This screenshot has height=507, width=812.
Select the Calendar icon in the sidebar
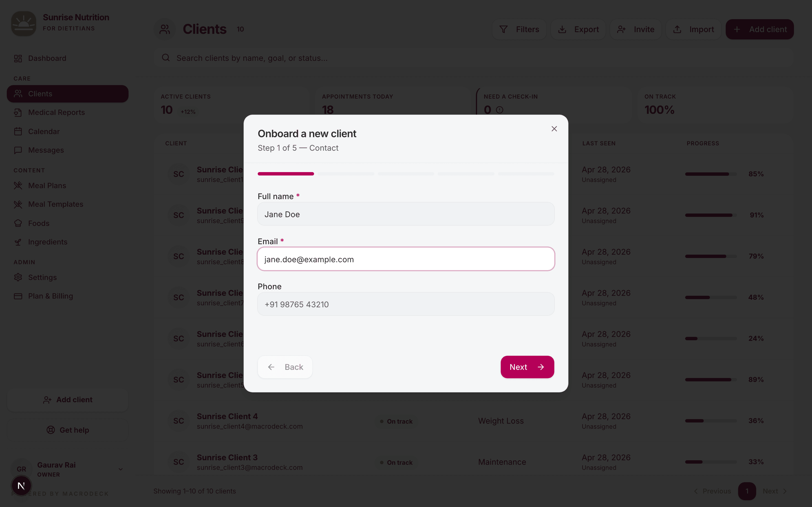click(18, 131)
